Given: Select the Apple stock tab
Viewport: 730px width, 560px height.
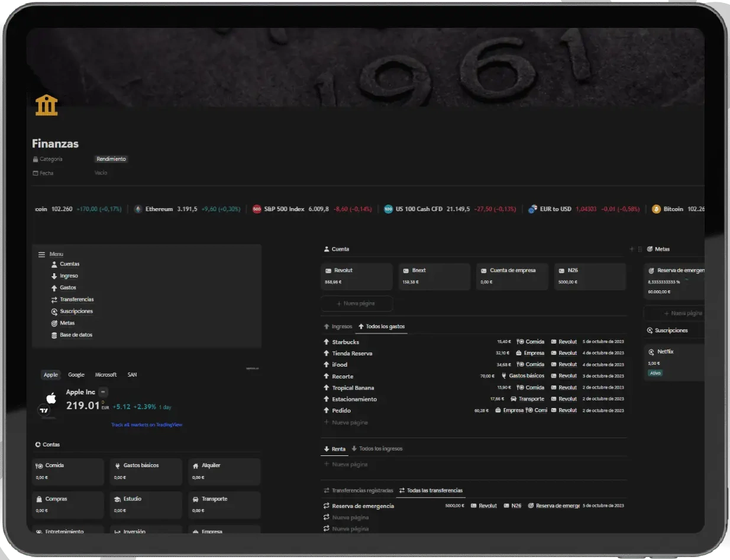Looking at the screenshot, I should point(51,374).
